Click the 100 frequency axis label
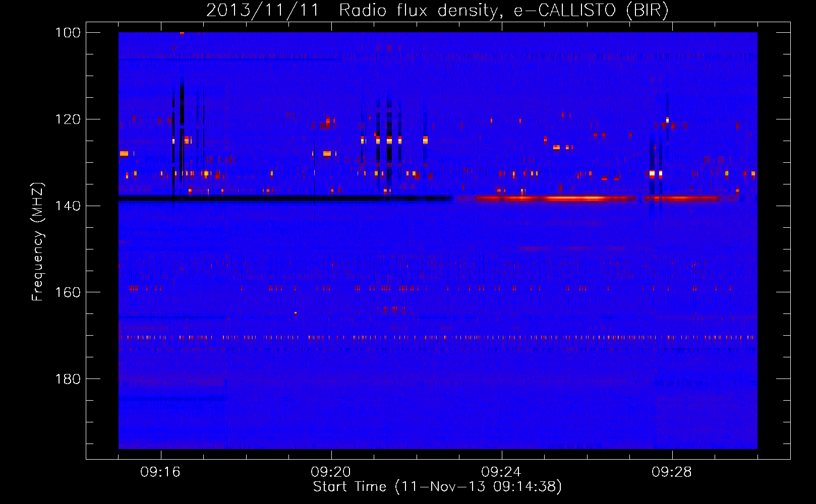This screenshot has height=504, width=816. point(68,33)
